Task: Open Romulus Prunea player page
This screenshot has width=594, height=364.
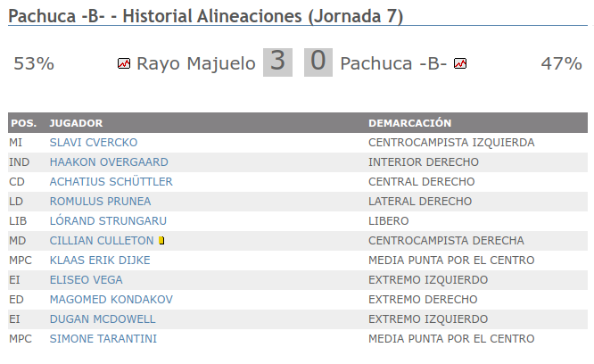Action: coord(100,202)
